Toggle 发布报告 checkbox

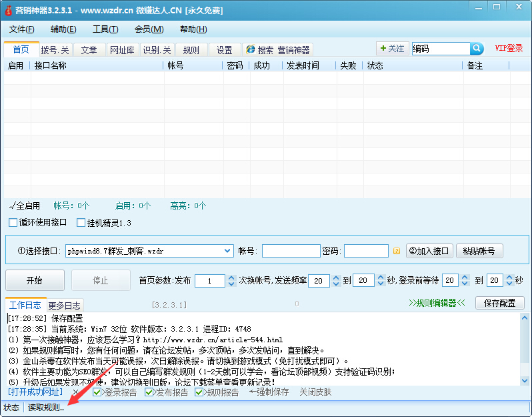click(149, 392)
